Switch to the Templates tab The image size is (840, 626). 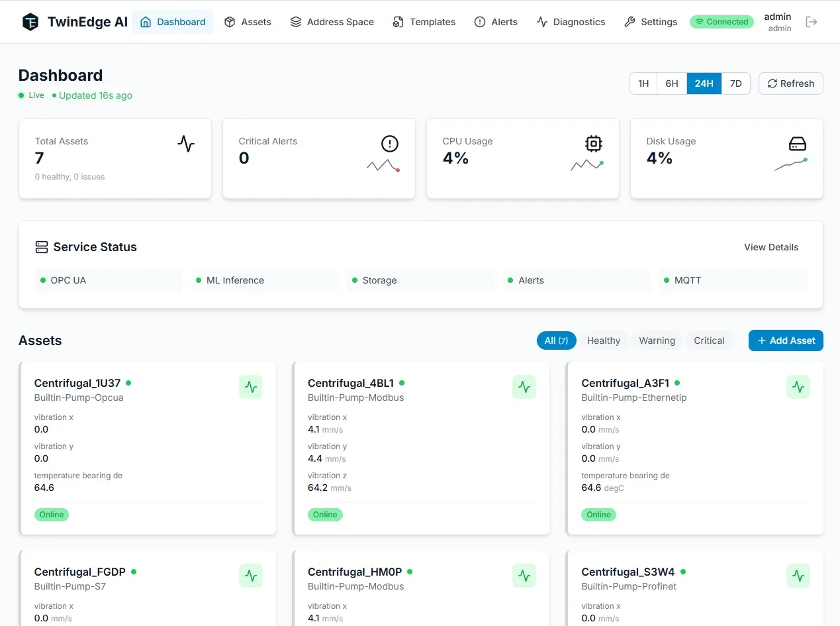[x=424, y=22]
